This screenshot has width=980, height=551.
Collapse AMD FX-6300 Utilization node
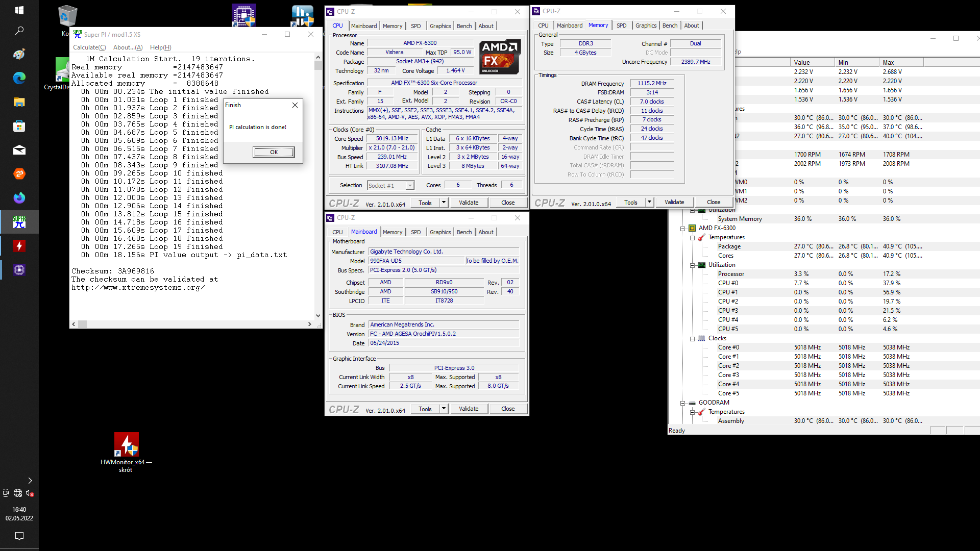point(692,265)
